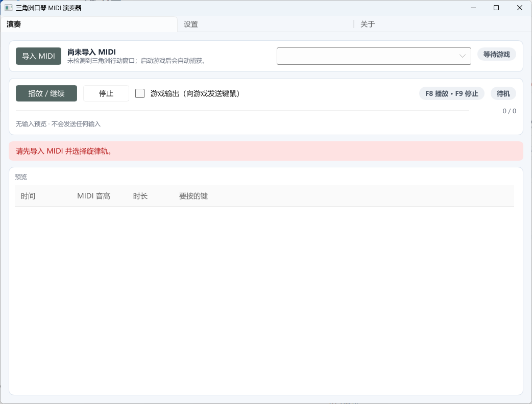Click the 导入 MIDI button
Screen dimensions: 532x404
point(38,56)
